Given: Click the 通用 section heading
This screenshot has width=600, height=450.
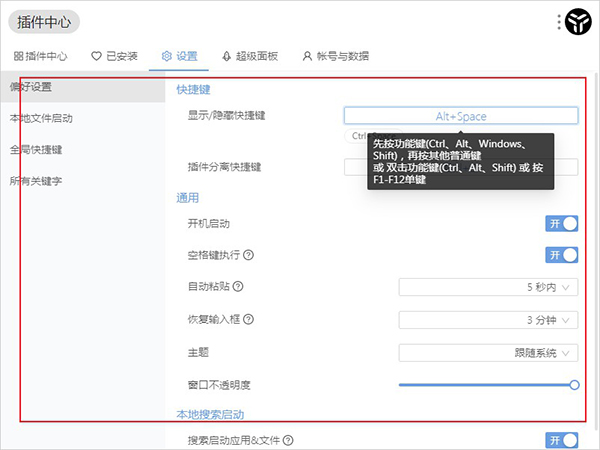Looking at the screenshot, I should click(188, 198).
